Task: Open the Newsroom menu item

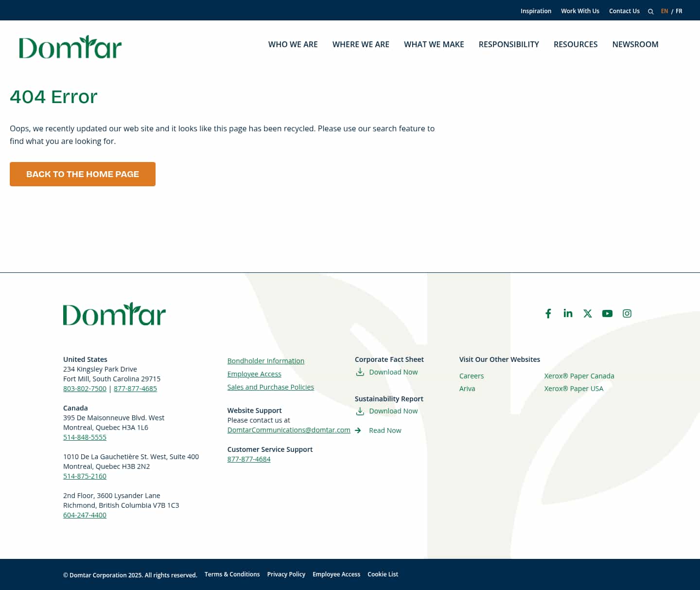Action: [635, 44]
